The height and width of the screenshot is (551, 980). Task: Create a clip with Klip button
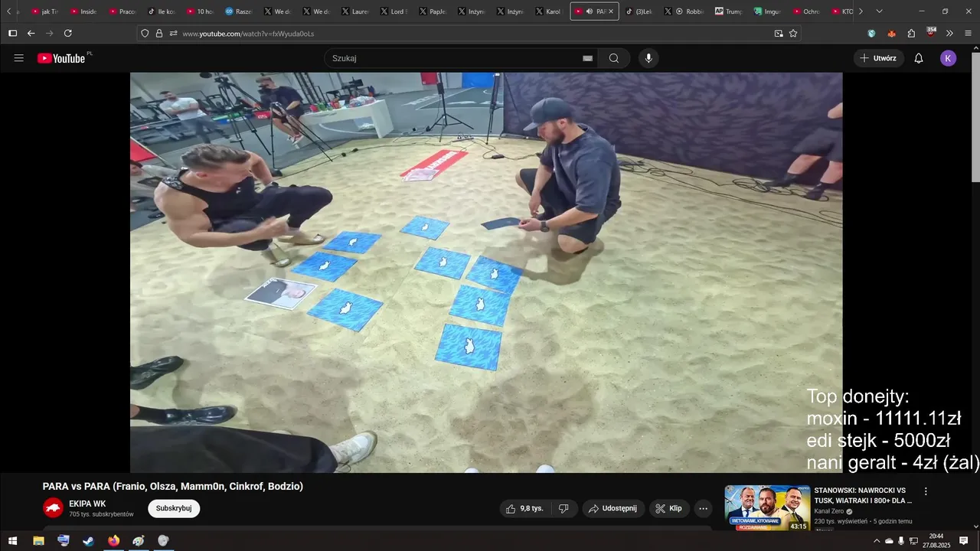[669, 508]
